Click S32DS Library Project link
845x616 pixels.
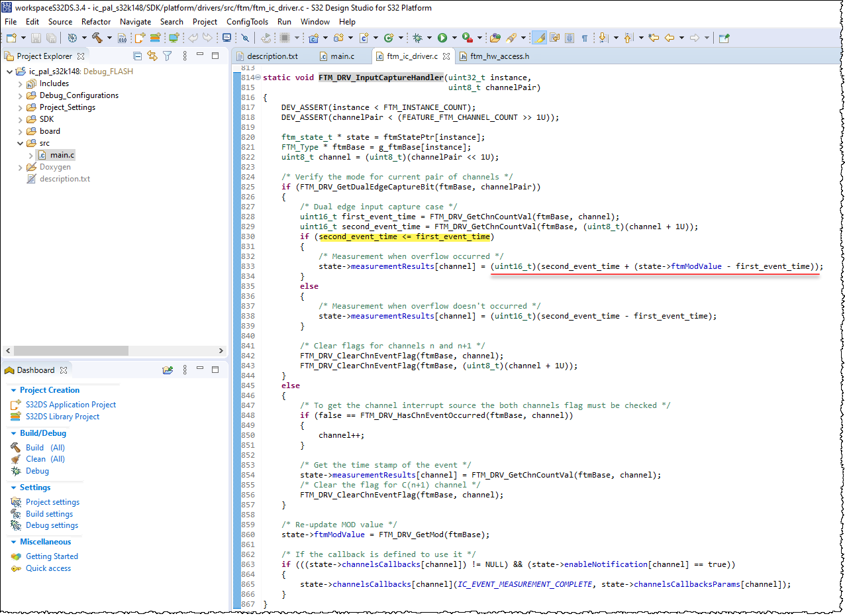pyautogui.click(x=62, y=417)
